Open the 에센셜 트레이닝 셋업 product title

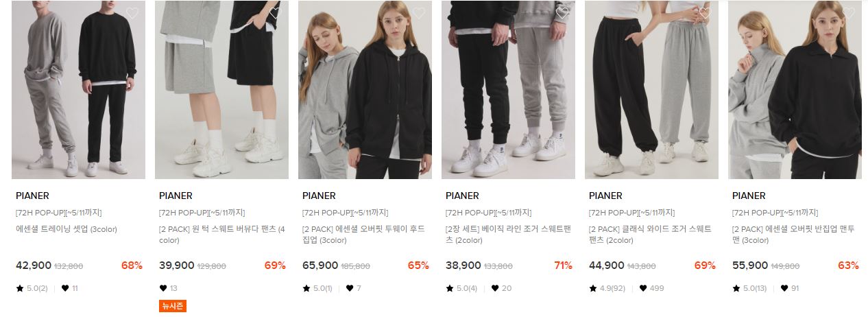(x=66, y=229)
